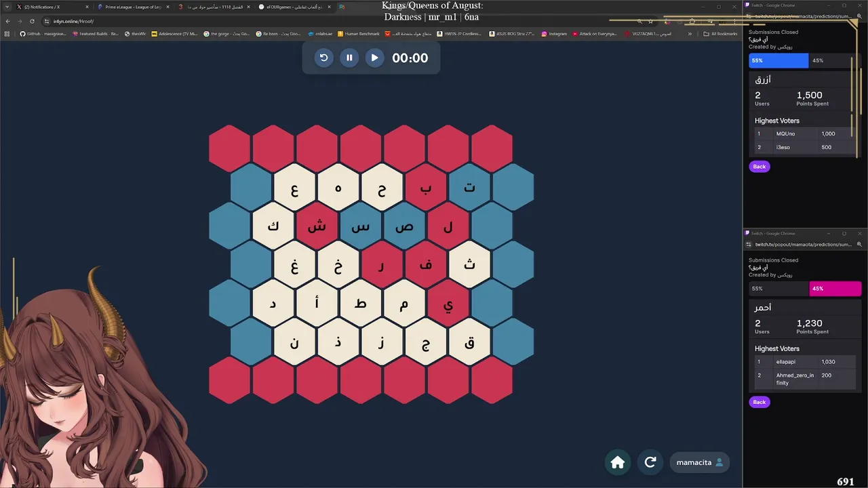Select the blue ص hexagon cell
The height and width of the screenshot is (488, 868).
pyautogui.click(x=403, y=226)
